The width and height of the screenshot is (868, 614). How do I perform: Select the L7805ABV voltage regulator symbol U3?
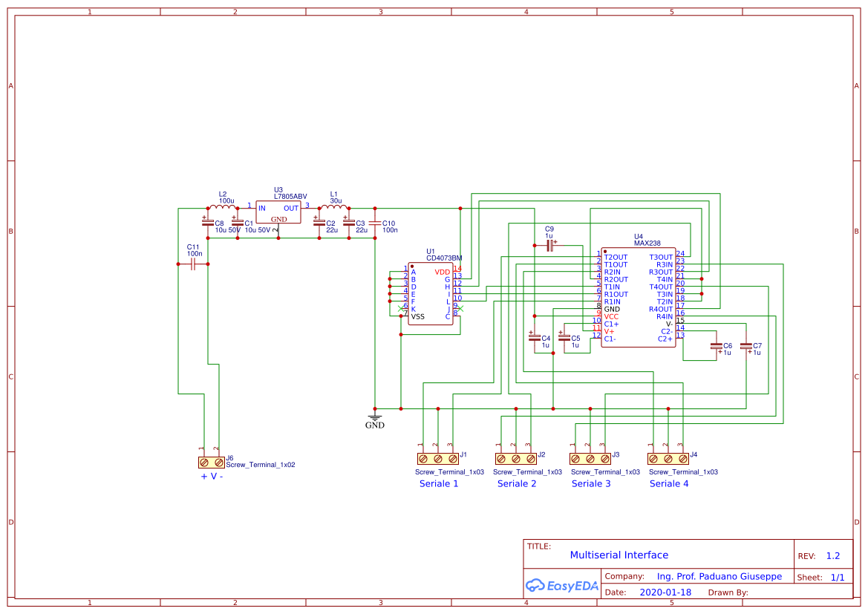(x=278, y=213)
